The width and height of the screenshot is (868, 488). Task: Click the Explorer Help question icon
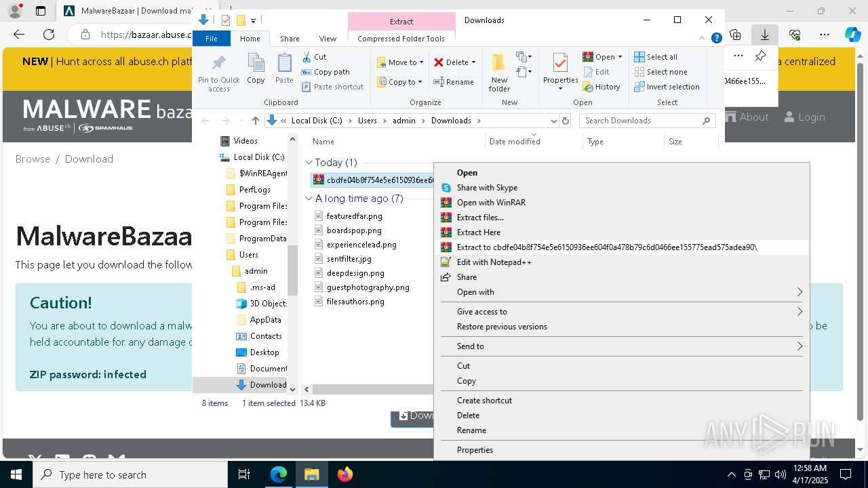pyautogui.click(x=716, y=39)
